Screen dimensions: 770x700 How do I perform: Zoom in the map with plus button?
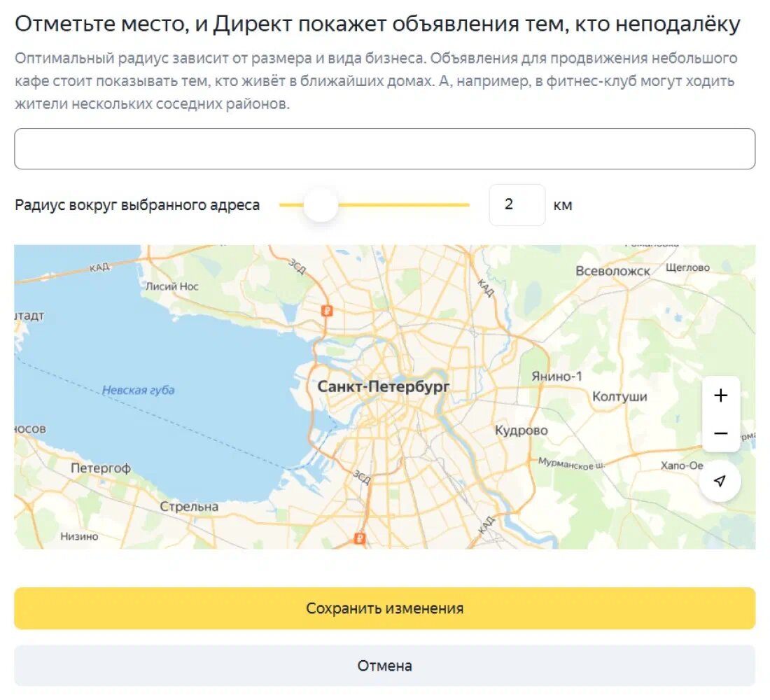[x=720, y=395]
